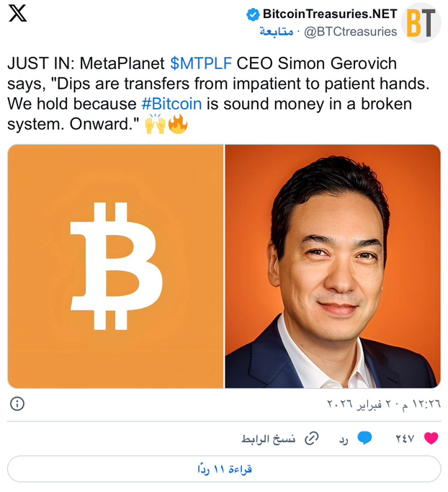Open the $MTPLF cashtag link

(201, 63)
